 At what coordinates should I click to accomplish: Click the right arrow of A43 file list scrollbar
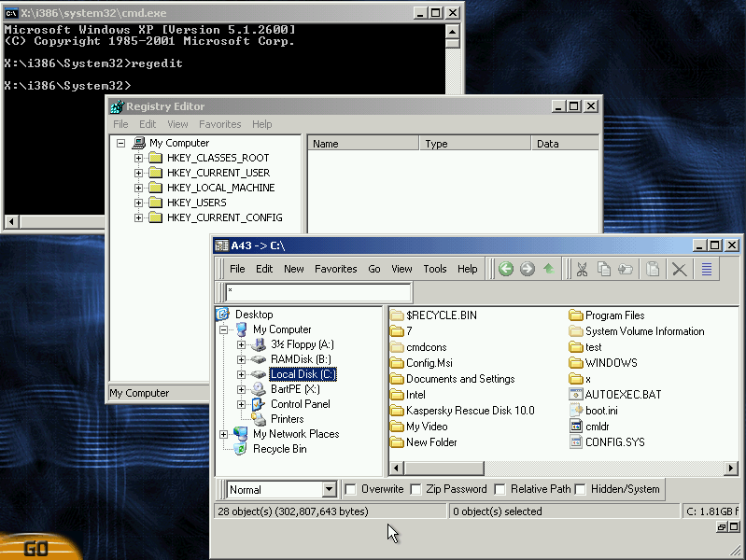point(731,469)
